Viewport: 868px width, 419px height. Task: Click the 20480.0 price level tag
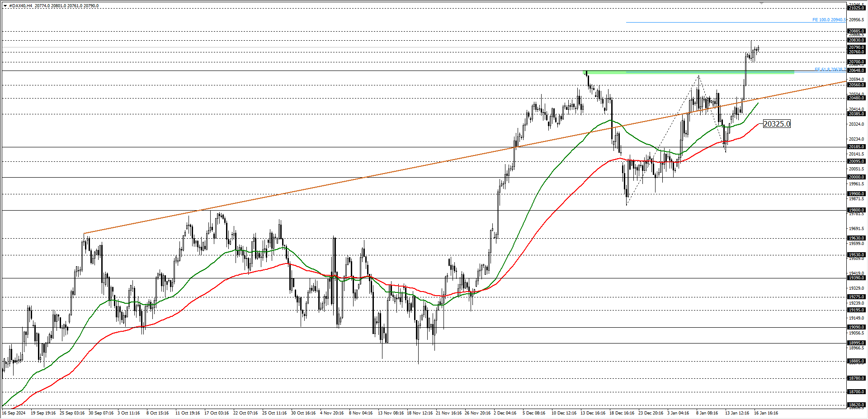point(856,98)
